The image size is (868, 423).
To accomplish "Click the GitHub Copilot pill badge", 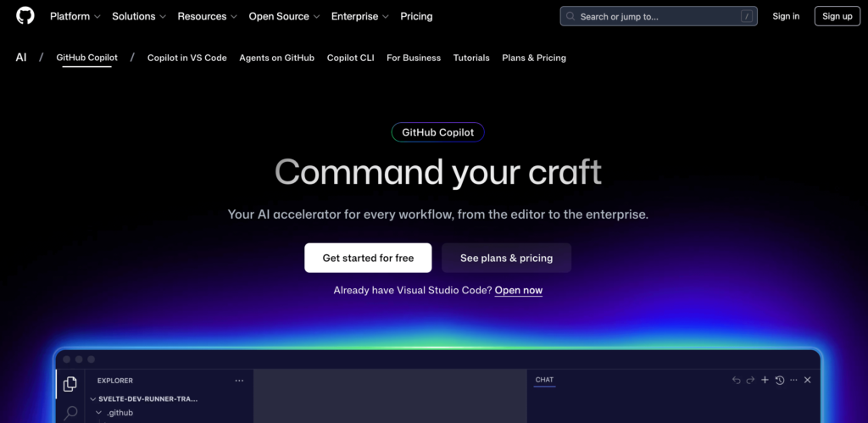I will 438,132.
